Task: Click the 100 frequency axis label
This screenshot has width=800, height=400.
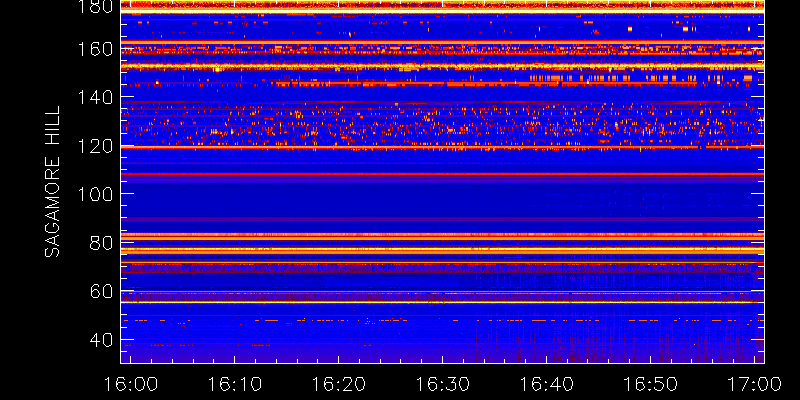Action: click(x=95, y=194)
